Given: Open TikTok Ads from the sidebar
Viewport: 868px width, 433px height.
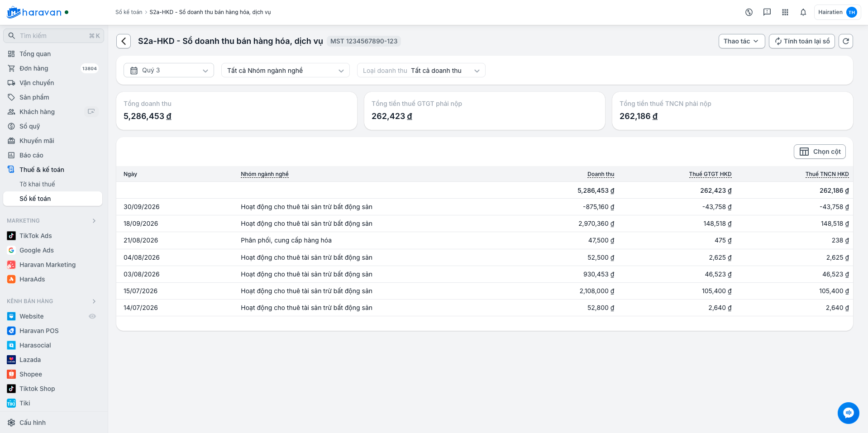Looking at the screenshot, I should pyautogui.click(x=36, y=236).
